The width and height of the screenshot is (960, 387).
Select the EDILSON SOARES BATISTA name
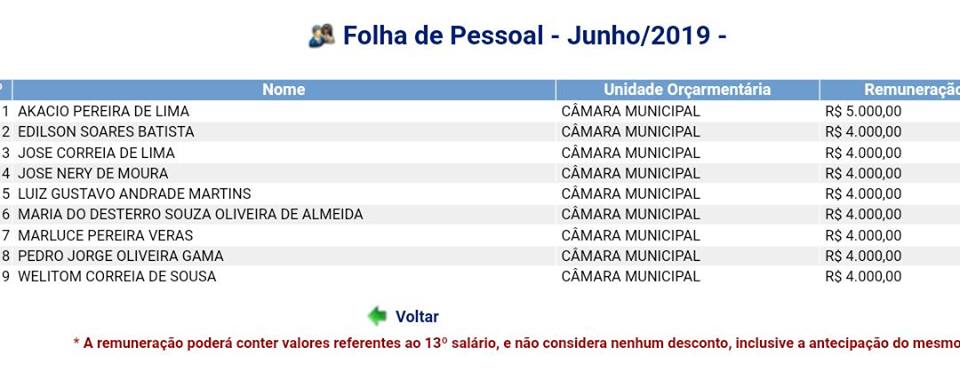click(x=106, y=132)
